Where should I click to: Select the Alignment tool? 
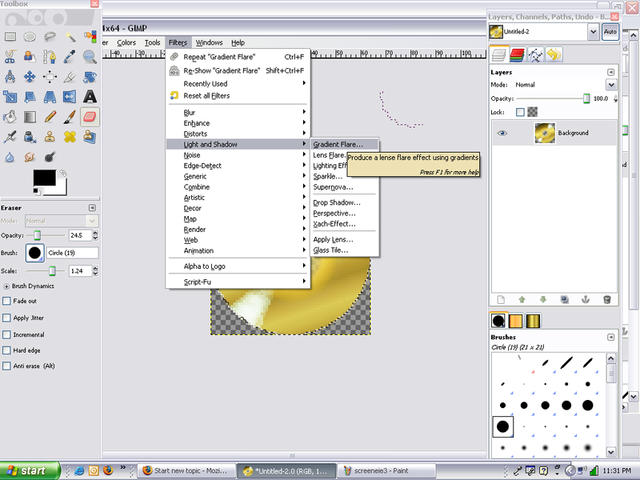50,77
